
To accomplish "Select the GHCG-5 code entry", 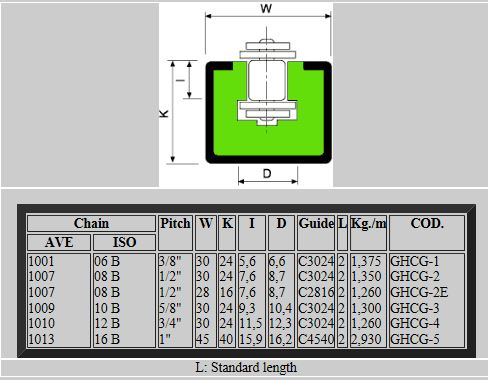I will pyautogui.click(x=415, y=339).
